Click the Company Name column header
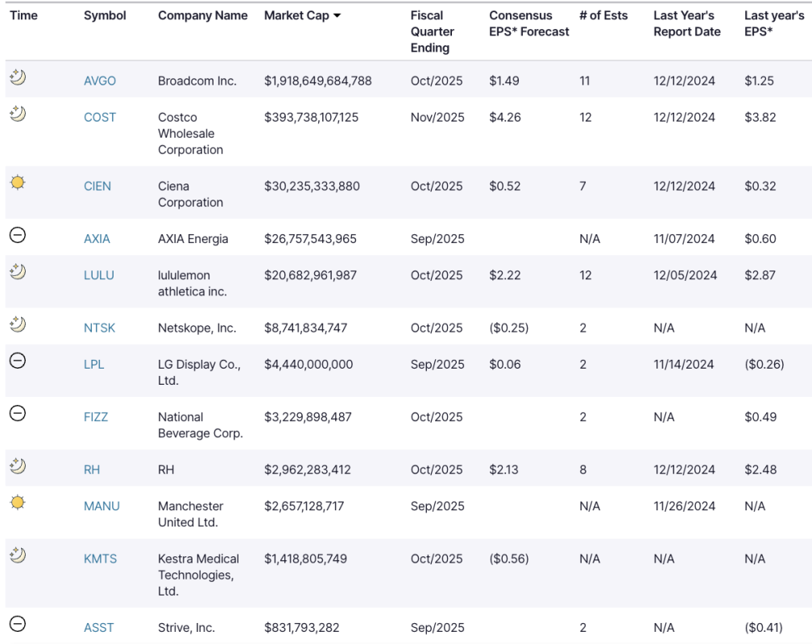Viewport: 812px width, 644px height. click(203, 15)
